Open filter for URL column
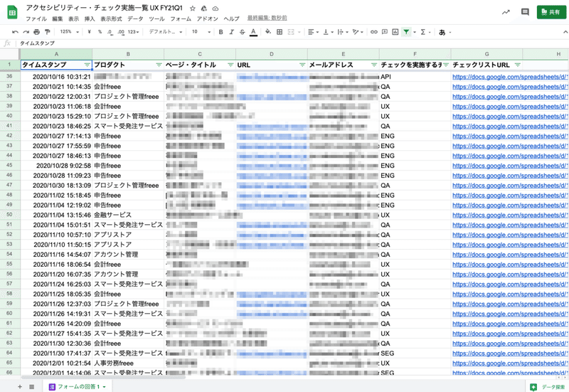The width and height of the screenshot is (569, 392). tap(302, 65)
